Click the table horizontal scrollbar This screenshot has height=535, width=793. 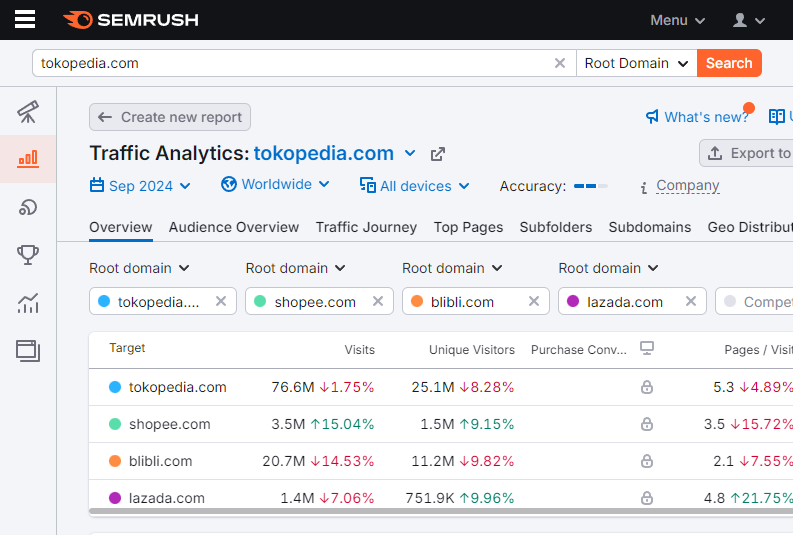click(441, 511)
